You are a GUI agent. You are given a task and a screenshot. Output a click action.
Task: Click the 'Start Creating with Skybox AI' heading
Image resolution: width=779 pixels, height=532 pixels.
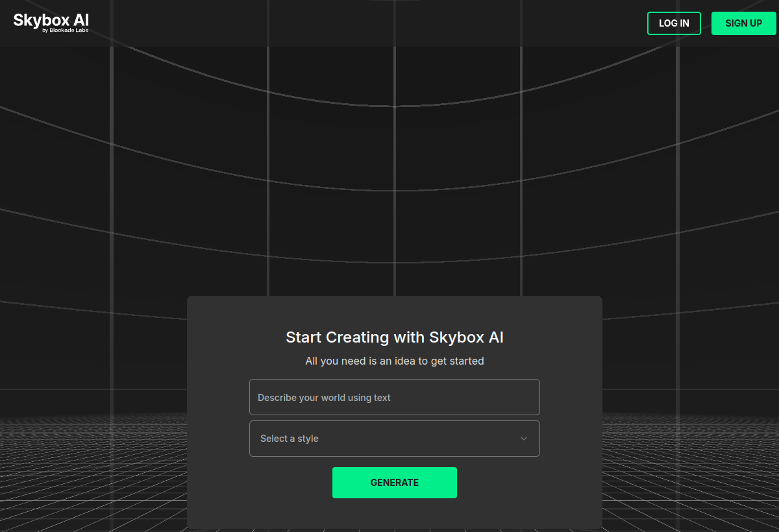point(395,337)
